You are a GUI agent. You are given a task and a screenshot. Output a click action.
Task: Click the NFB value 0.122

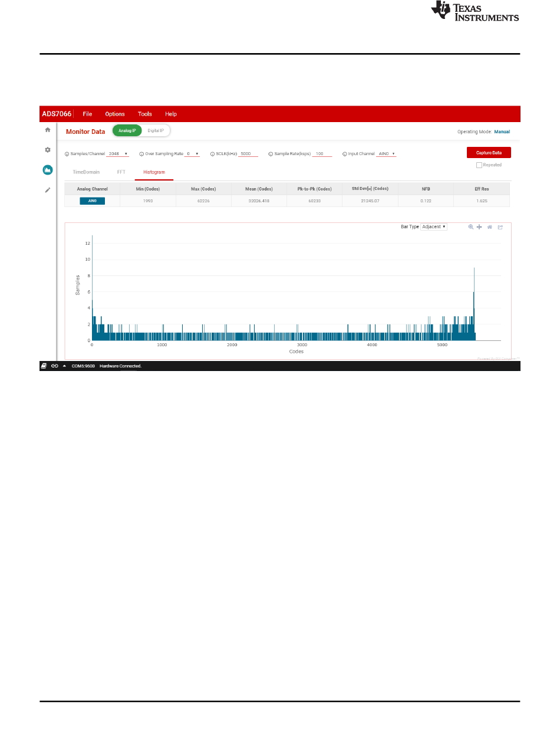[426, 201]
